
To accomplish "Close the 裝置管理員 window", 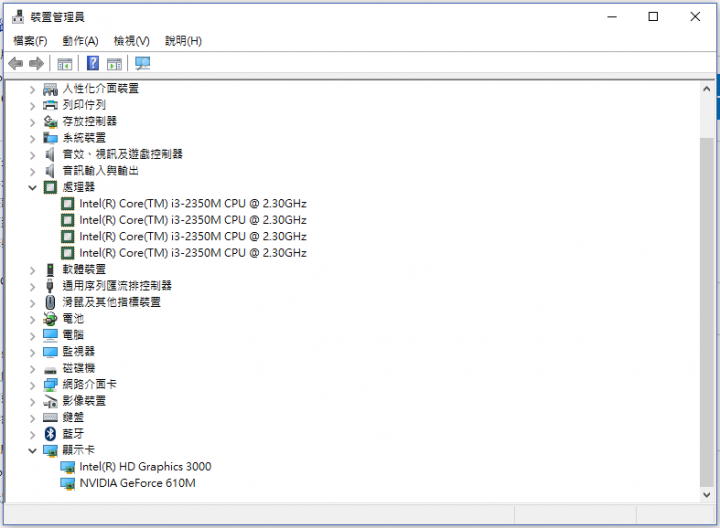I will click(x=695, y=17).
